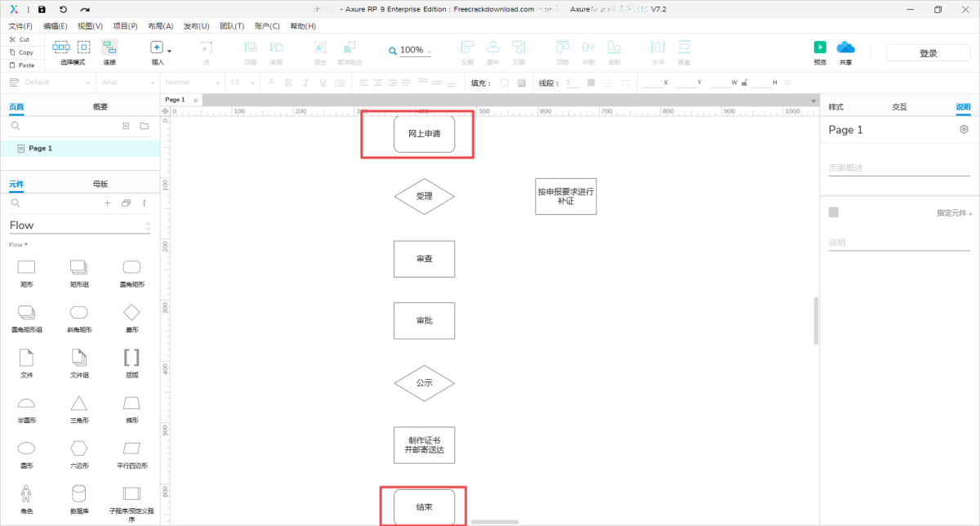Screen dimensions: 980x526
Task: Open the 布局(A) menu
Action: coord(160,26)
